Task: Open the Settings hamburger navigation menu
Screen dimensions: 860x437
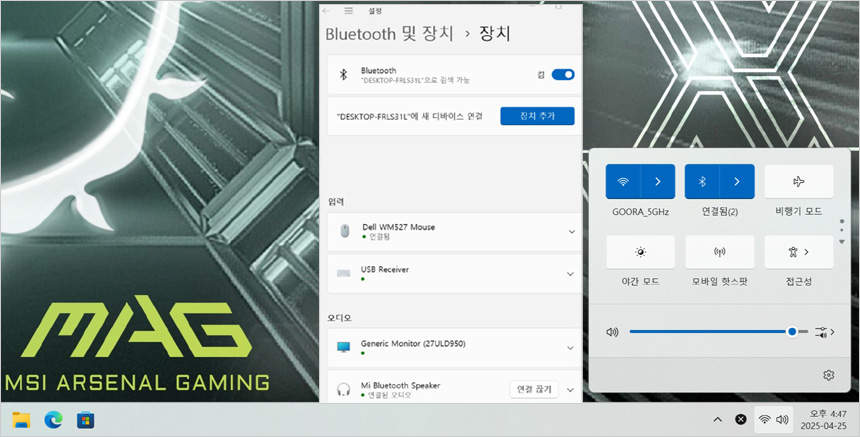Action: 348,10
